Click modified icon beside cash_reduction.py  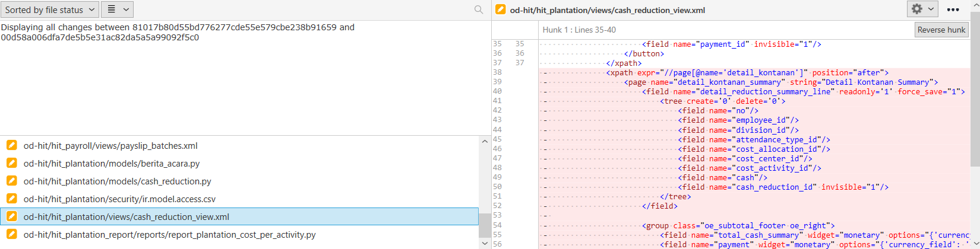11,181
